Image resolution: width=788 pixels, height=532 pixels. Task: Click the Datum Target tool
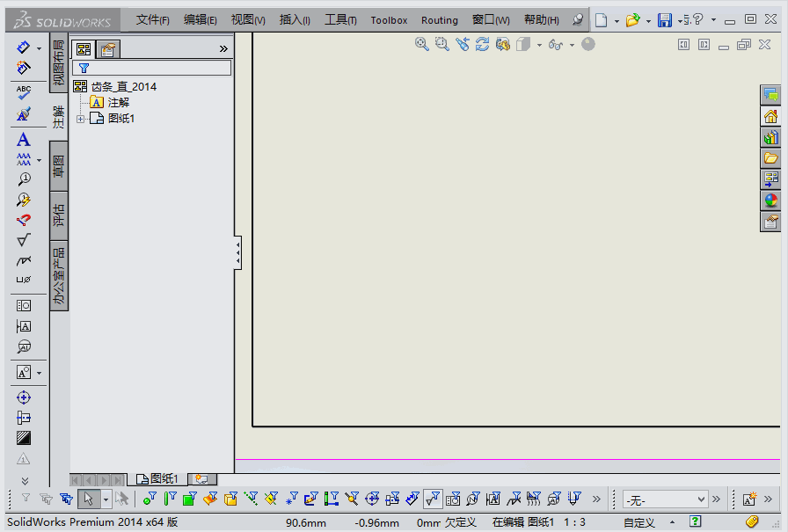[23, 346]
